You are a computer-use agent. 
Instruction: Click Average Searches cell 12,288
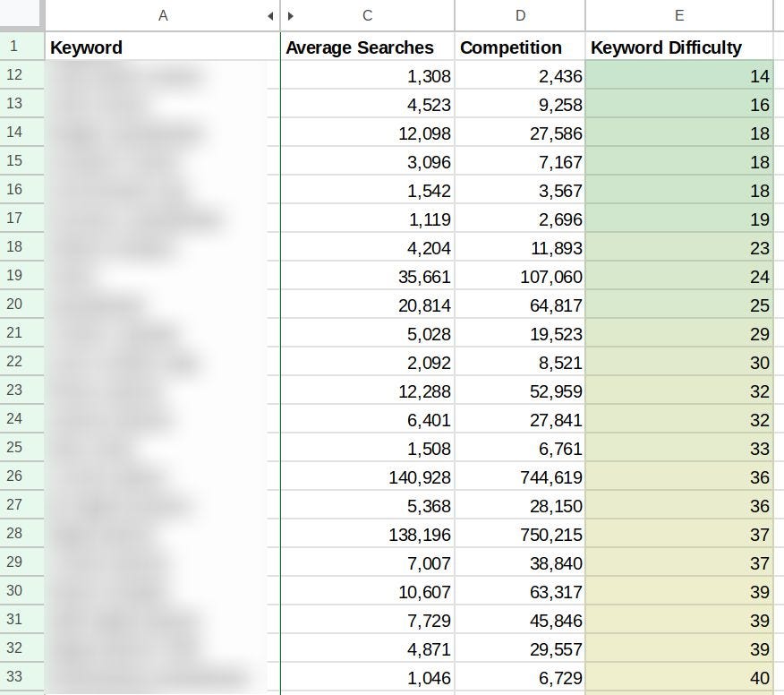pos(368,390)
